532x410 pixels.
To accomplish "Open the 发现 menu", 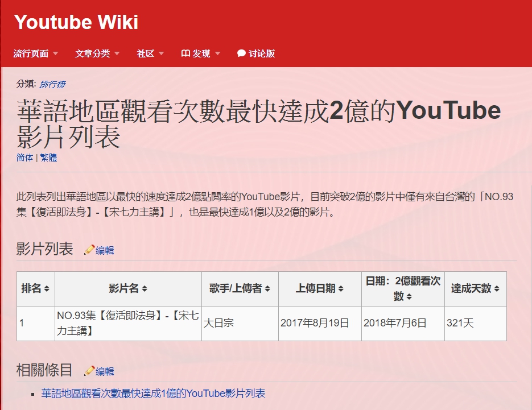I will tap(201, 53).
